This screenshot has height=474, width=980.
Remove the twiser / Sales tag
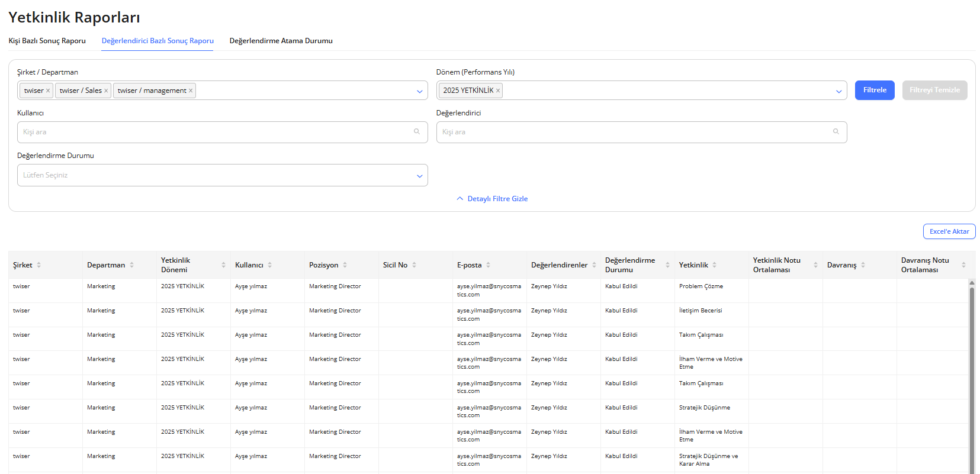click(x=106, y=91)
